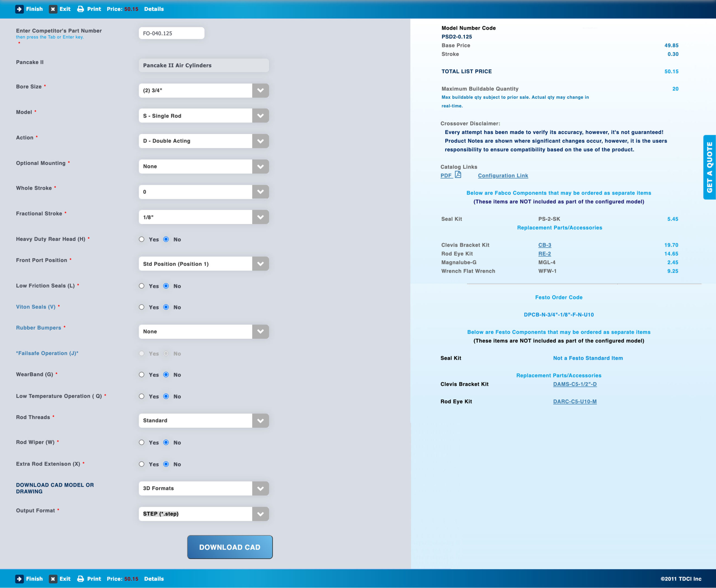Open the Configuration Link
The image size is (716, 588).
[x=503, y=175]
